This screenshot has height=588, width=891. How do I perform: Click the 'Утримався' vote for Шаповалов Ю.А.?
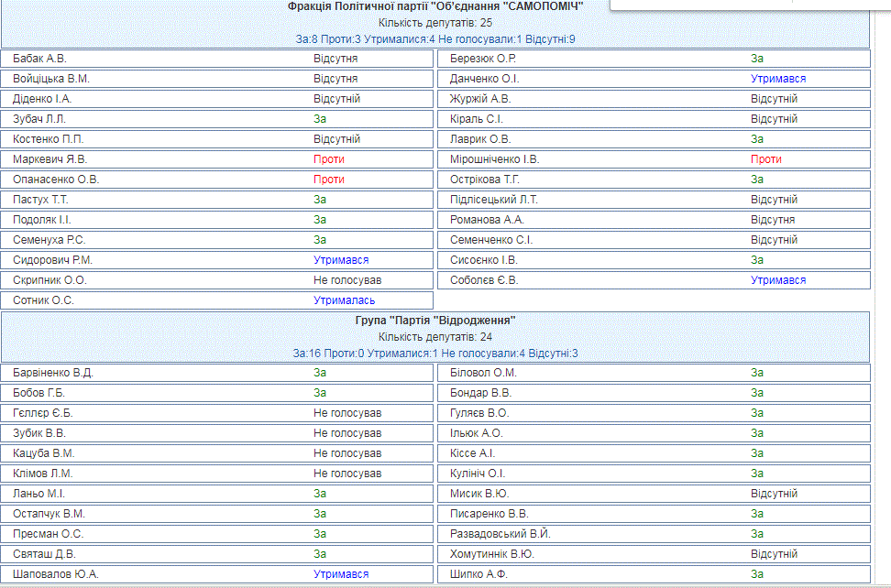point(341,574)
